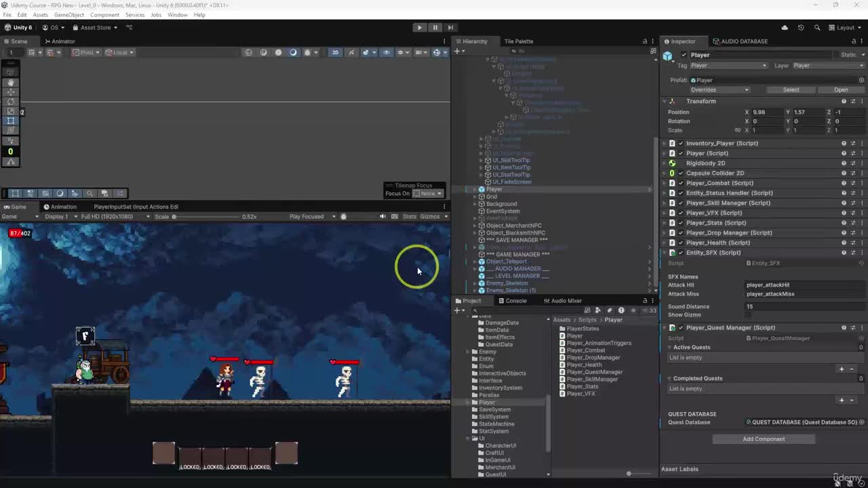The width and height of the screenshot is (868, 488).
Task: Open the Asset Store dropdown
Action: [x=95, y=28]
